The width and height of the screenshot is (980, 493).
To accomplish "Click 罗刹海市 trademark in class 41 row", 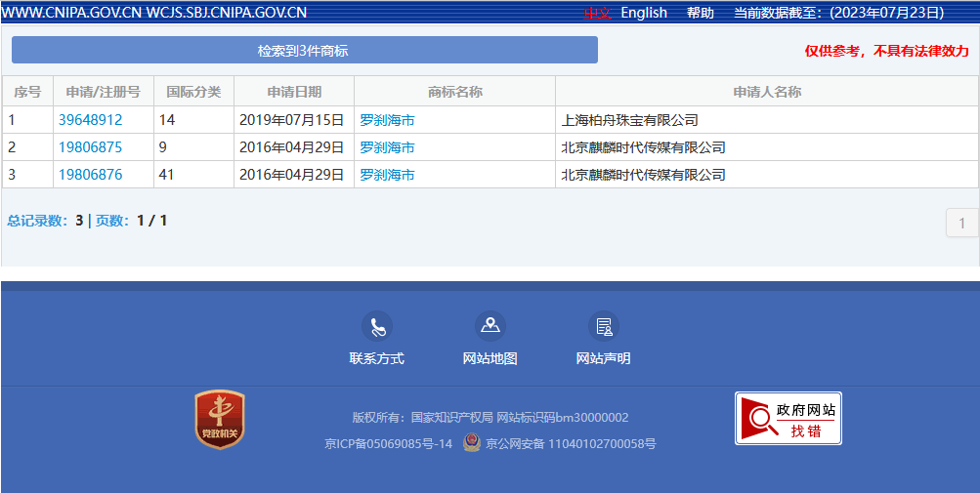I will [x=387, y=175].
